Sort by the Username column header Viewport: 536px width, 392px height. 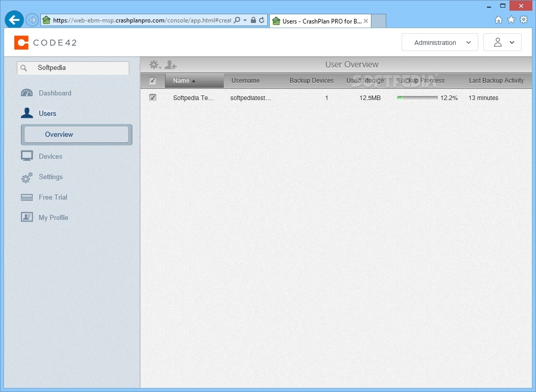(x=245, y=81)
